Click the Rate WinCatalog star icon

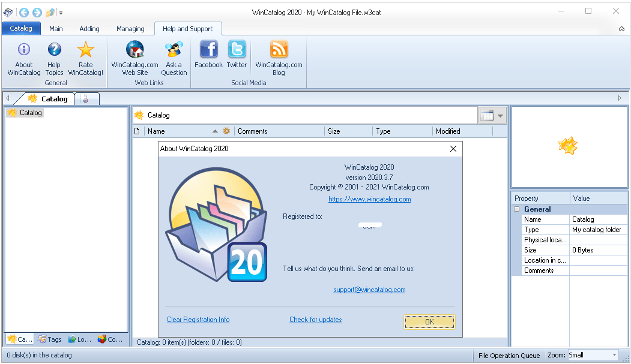pos(85,49)
